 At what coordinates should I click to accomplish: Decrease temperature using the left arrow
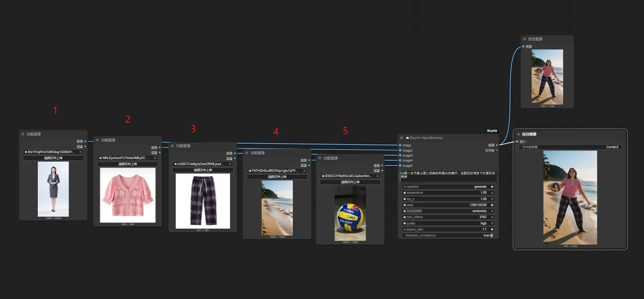point(404,193)
